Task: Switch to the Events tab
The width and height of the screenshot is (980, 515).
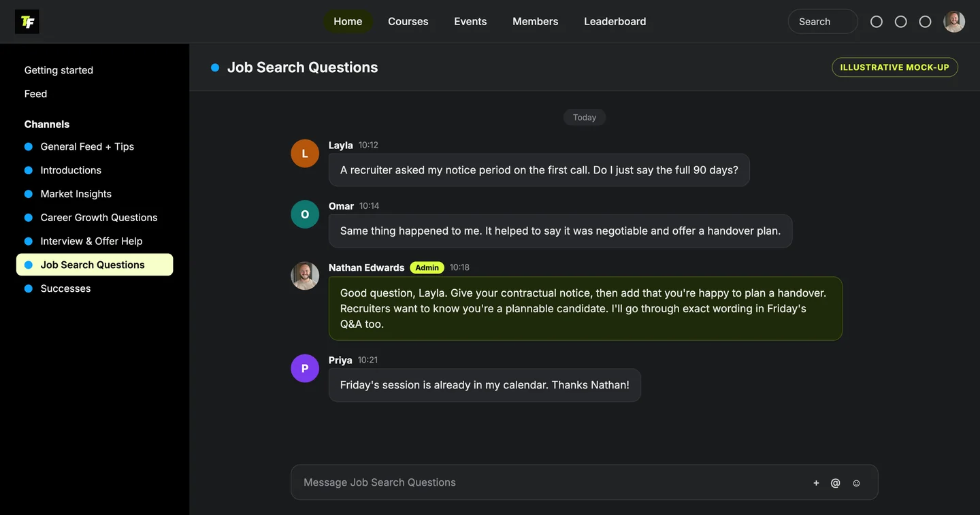Action: pos(470,22)
